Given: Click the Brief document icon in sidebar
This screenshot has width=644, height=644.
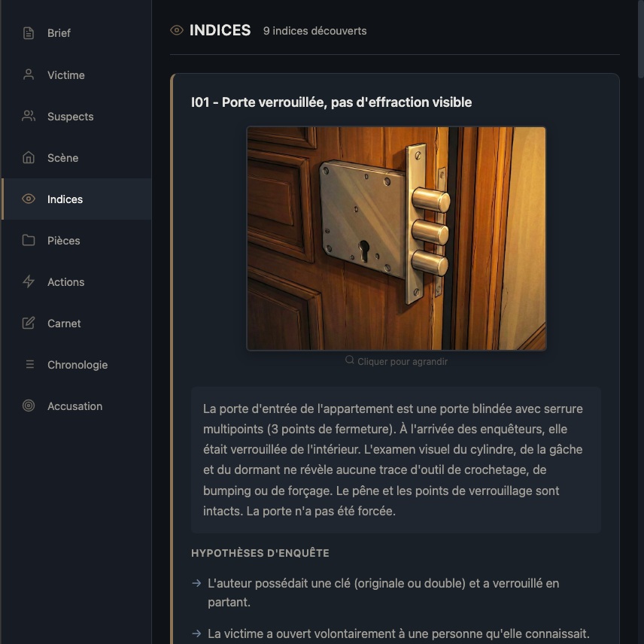Looking at the screenshot, I should [x=29, y=33].
